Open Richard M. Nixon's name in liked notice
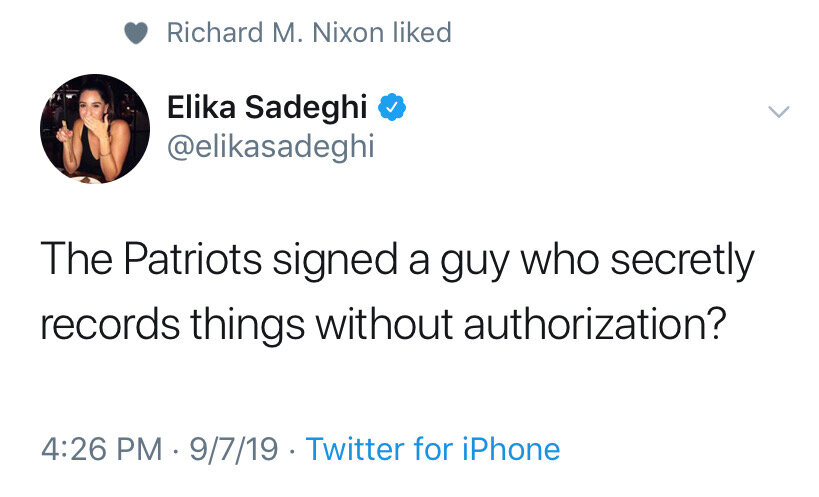 [275, 32]
